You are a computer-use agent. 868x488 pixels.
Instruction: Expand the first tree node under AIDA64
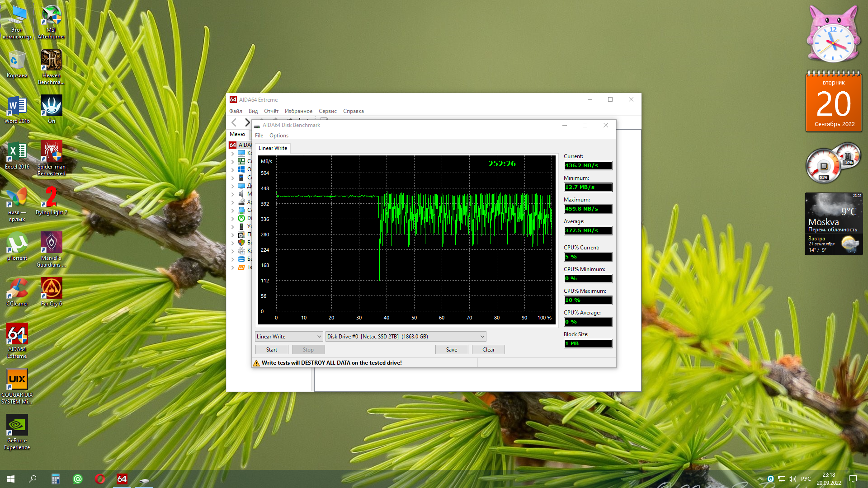point(233,153)
